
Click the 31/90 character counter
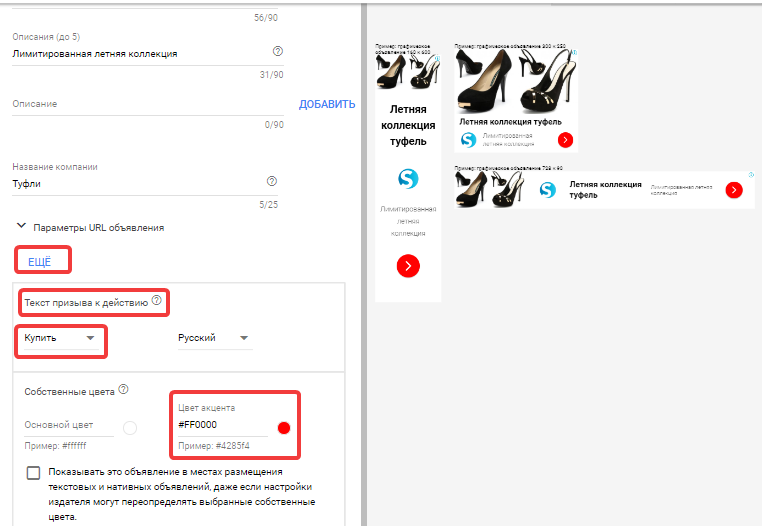pyautogui.click(x=271, y=75)
